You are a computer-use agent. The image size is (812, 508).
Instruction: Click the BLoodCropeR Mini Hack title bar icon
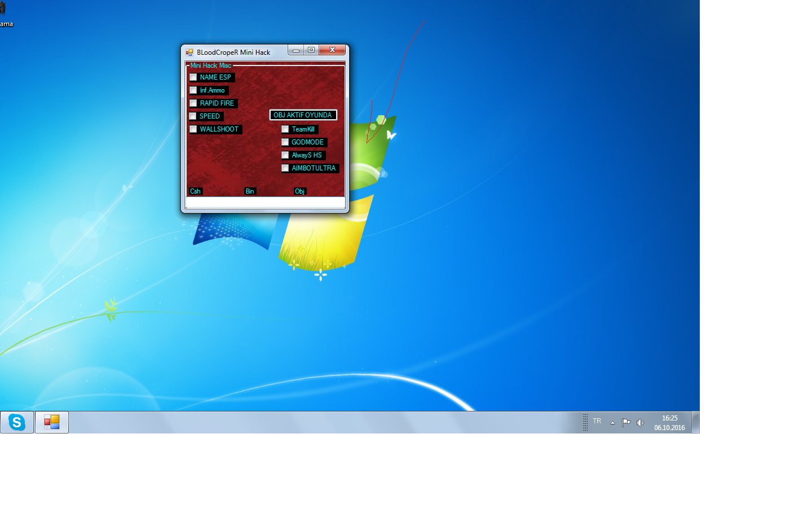(189, 52)
